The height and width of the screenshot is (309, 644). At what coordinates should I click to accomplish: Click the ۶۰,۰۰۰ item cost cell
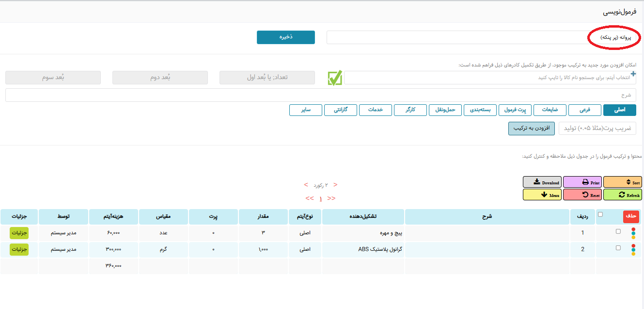[113, 233]
